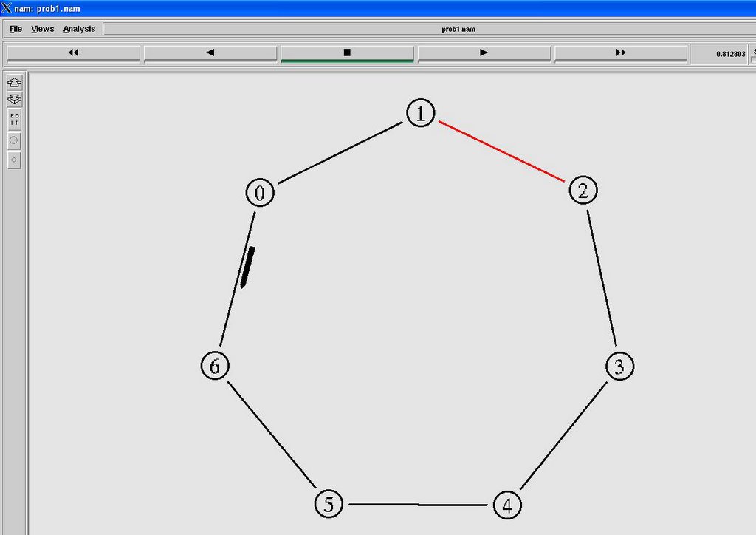The image size is (756, 535).
Task: Stop the animation playback
Action: [x=347, y=52]
